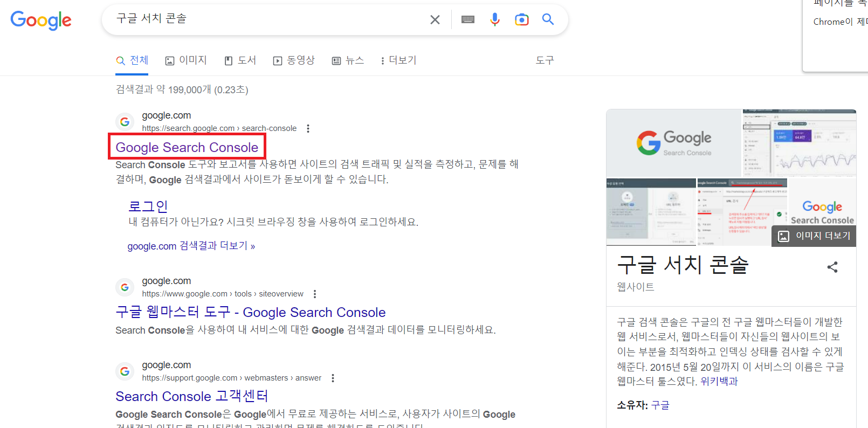Viewport: 868px width, 428px height.
Task: Open Search Console 고객센터 result
Action: click(192, 396)
